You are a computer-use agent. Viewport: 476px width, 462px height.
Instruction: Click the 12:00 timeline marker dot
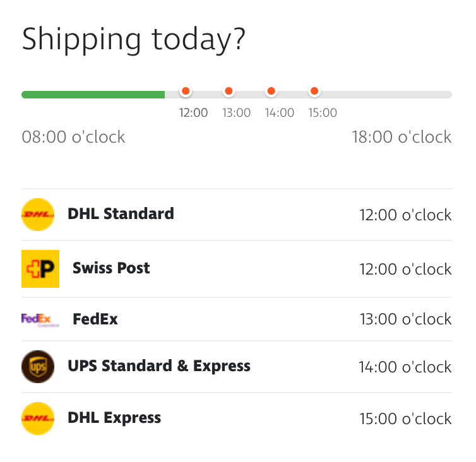point(186,92)
